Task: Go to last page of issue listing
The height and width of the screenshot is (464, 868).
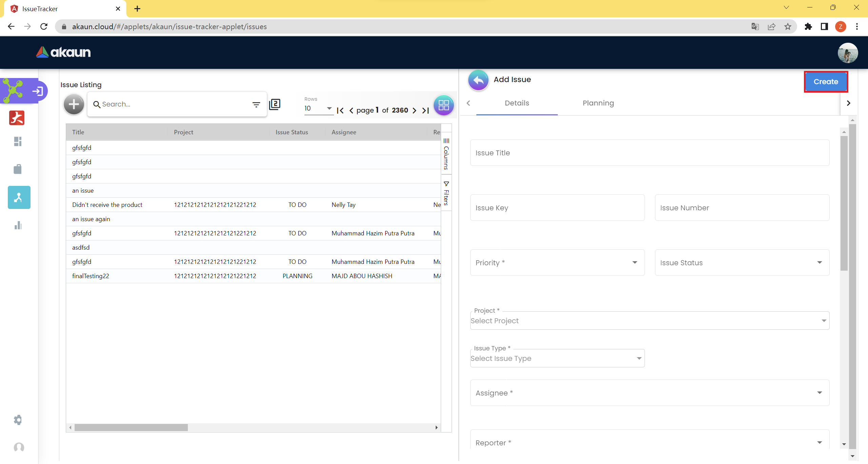Action: coord(426,110)
